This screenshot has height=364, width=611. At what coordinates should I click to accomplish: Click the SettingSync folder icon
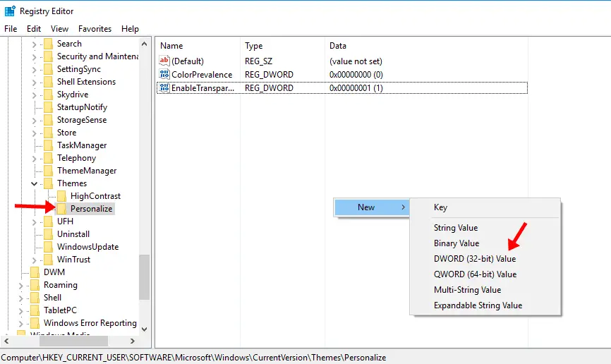[48, 69]
